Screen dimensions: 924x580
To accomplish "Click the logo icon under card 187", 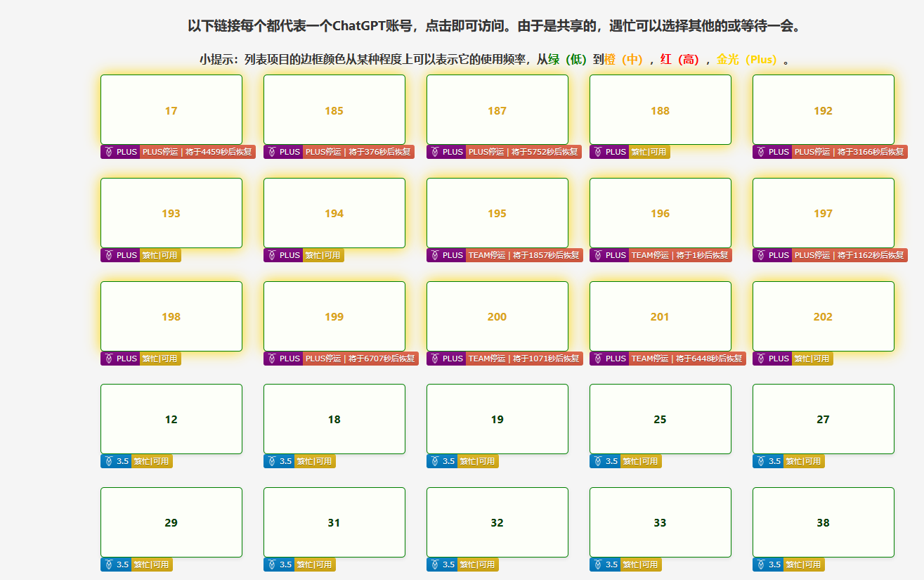I will tap(435, 152).
